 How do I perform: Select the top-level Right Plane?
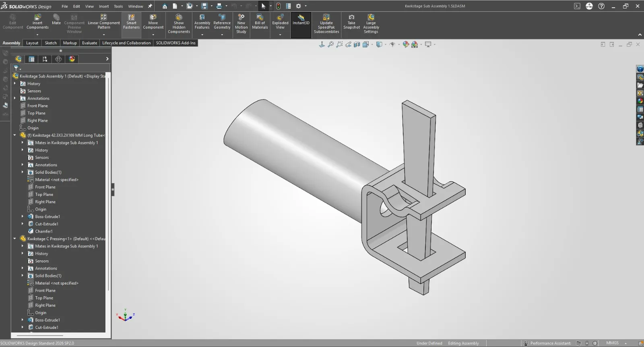click(37, 121)
